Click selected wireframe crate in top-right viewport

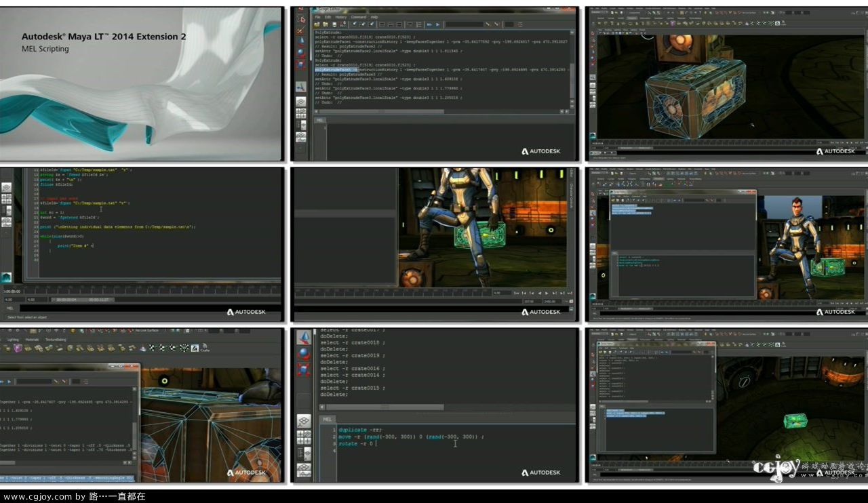click(695, 98)
